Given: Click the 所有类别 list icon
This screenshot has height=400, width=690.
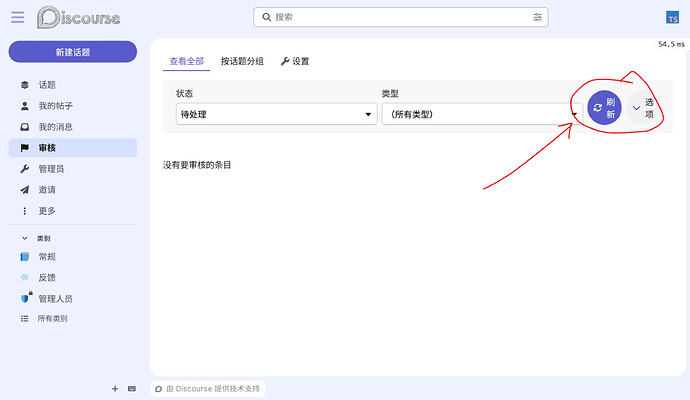Looking at the screenshot, I should (x=25, y=319).
